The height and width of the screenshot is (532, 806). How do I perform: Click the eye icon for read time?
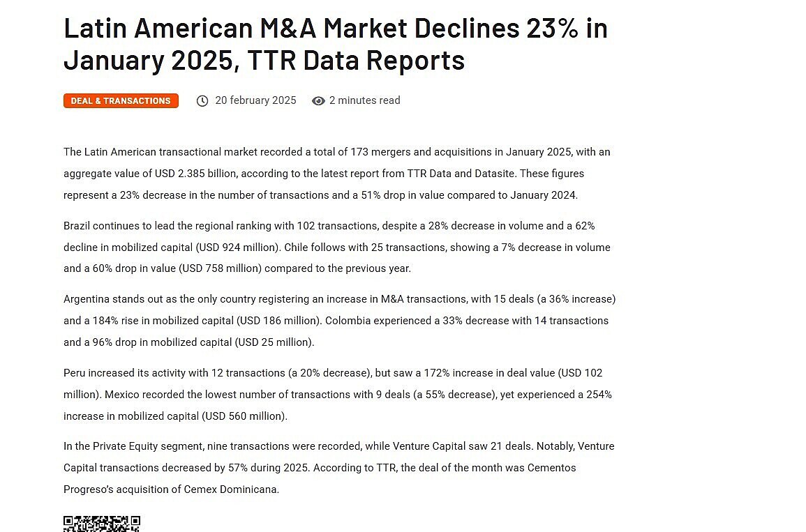[318, 101]
